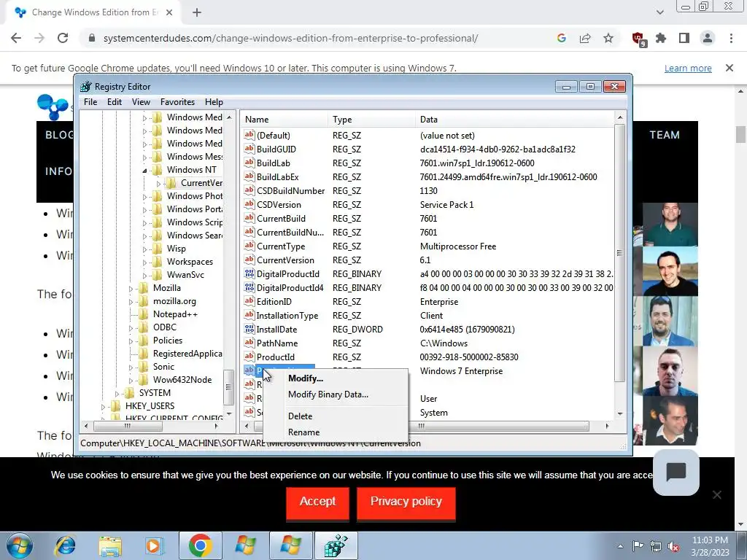
Task: Click the CSDBuildNumber value icon
Action: coord(249,190)
